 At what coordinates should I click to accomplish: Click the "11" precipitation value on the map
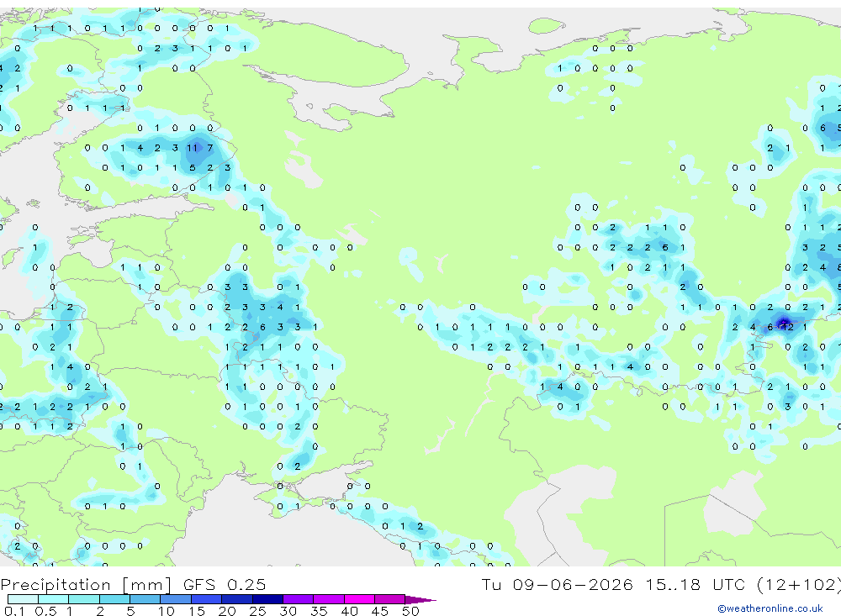[x=192, y=147]
